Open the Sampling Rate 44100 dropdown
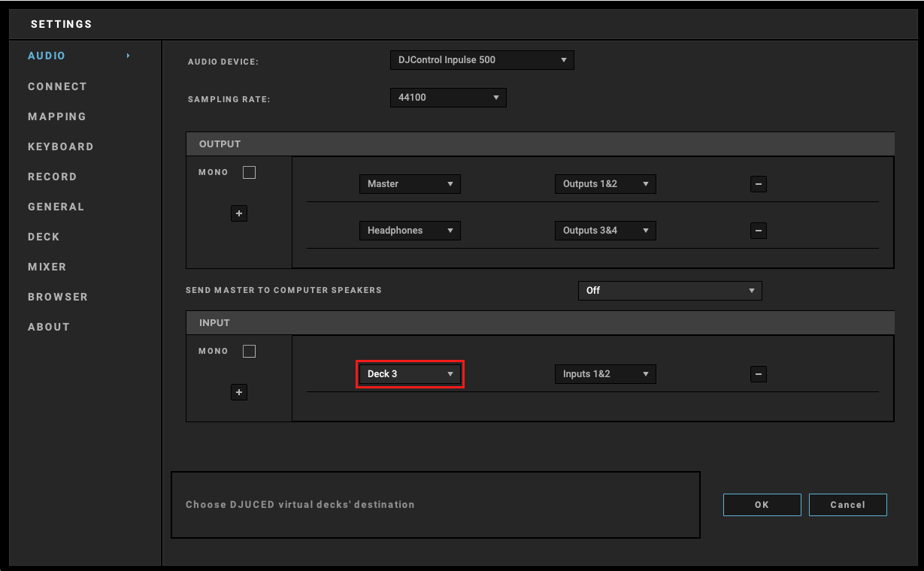 448,98
